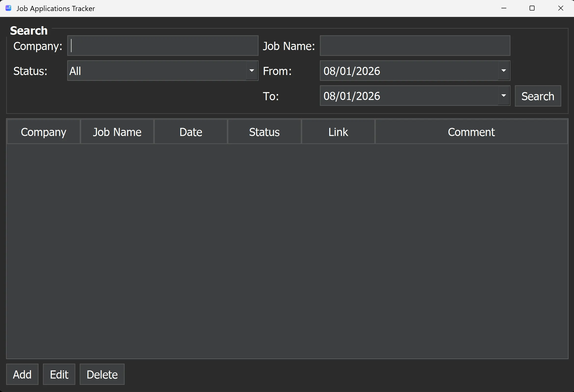Minimize the Job Applications Tracker window
The width and height of the screenshot is (574, 392).
click(504, 8)
